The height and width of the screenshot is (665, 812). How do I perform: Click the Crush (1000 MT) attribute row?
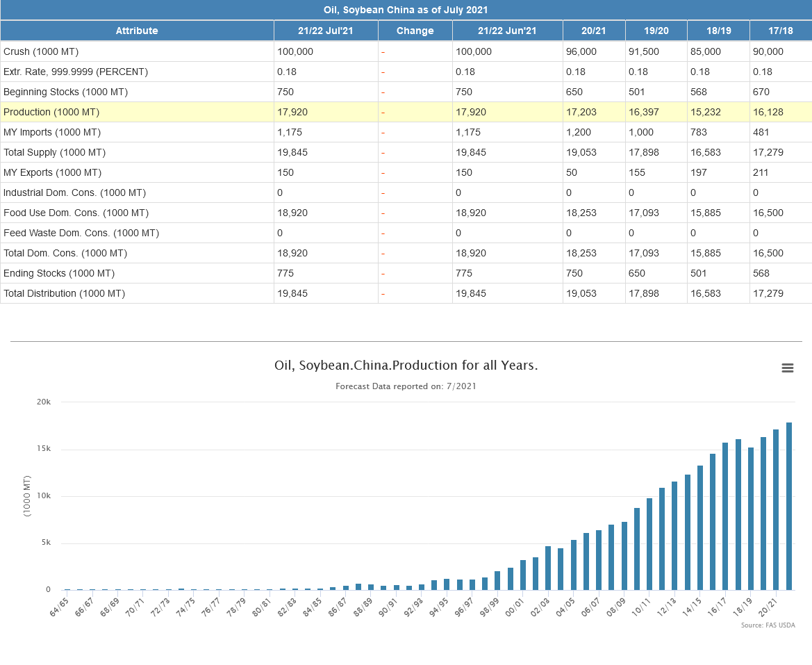tap(41, 51)
